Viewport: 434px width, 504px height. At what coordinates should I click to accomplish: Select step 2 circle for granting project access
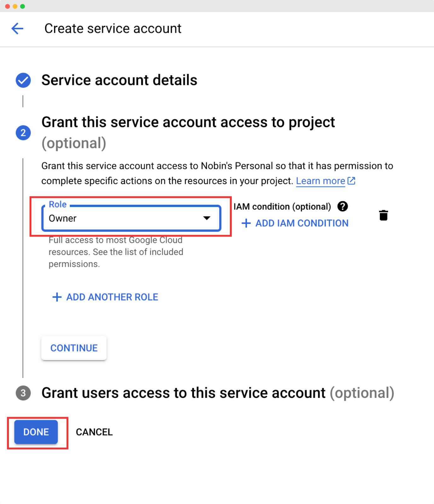click(x=23, y=133)
